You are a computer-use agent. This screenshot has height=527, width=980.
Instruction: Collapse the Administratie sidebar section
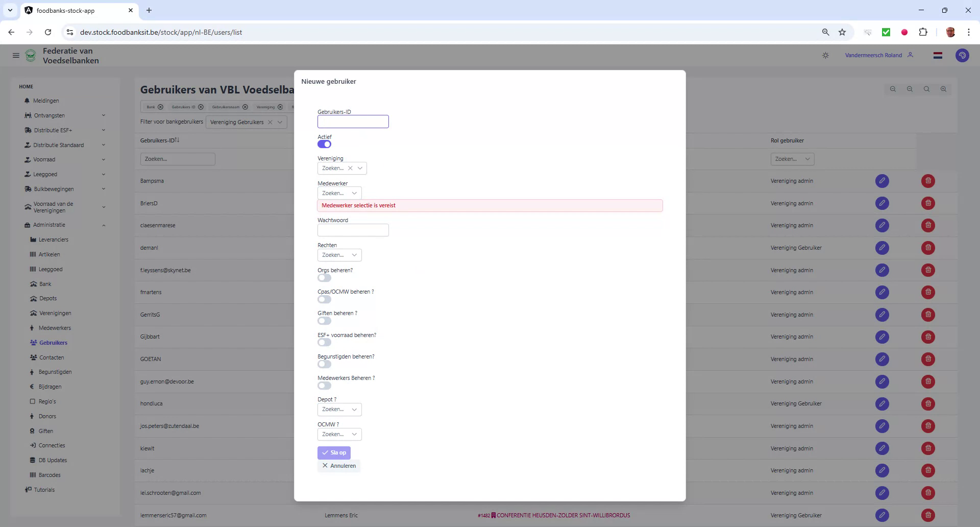48,225
